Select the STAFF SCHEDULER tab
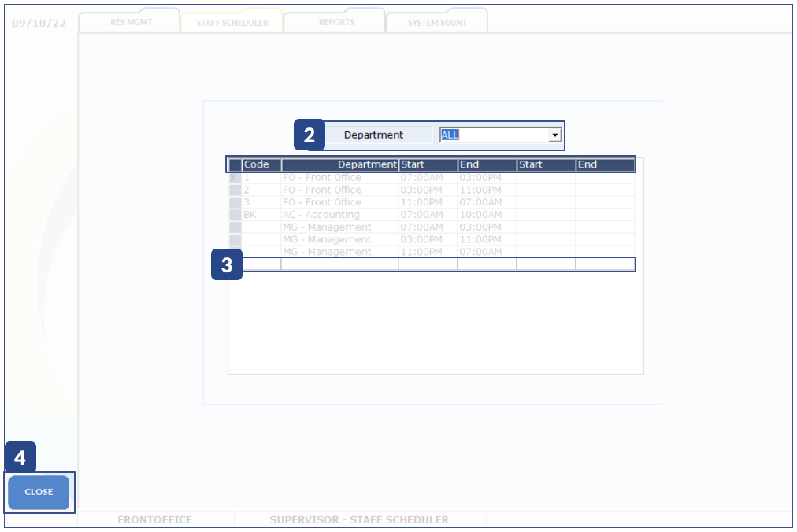Viewport: 797px width, 532px height. pyautogui.click(x=232, y=23)
